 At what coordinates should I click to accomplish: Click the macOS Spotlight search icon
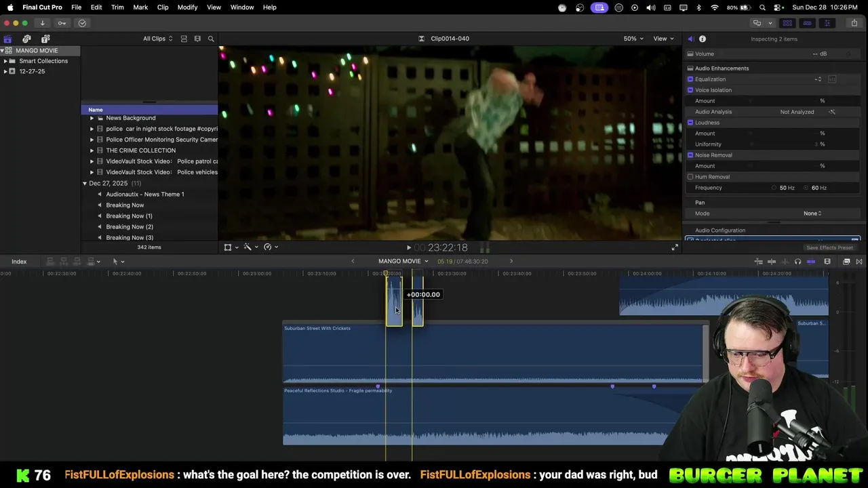(762, 7)
